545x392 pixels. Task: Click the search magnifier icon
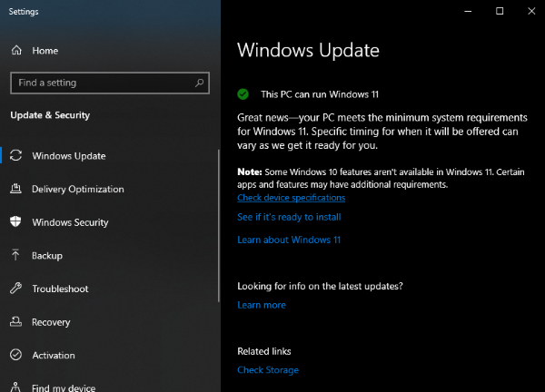click(x=199, y=83)
